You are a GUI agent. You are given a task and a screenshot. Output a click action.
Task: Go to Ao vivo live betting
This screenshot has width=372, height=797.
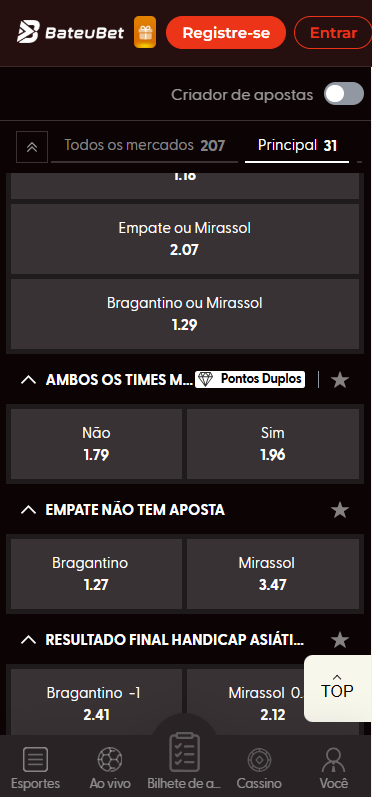(110, 768)
